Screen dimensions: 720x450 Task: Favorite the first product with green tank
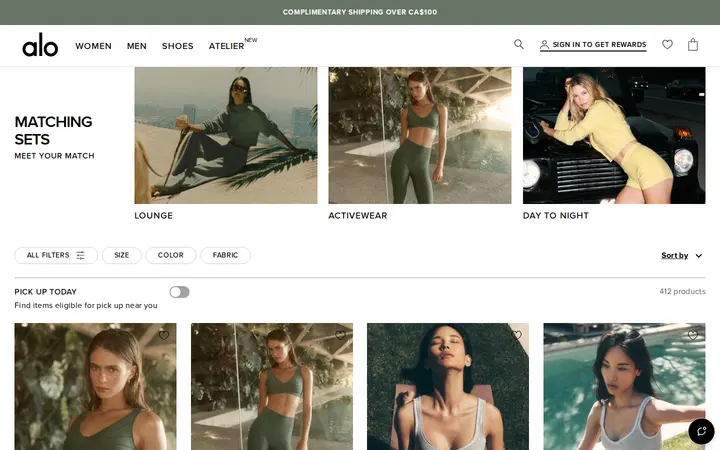click(x=164, y=335)
